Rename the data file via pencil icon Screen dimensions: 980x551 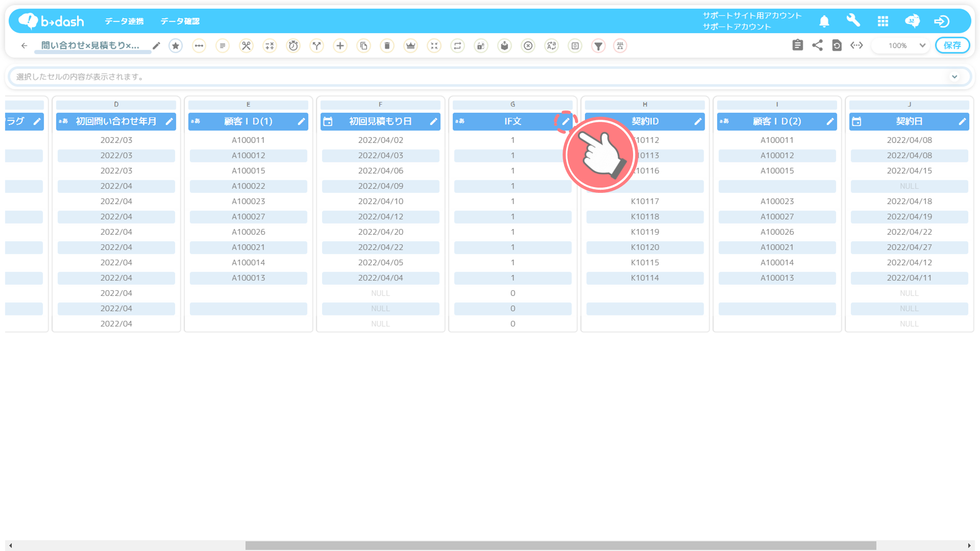pyautogui.click(x=157, y=46)
